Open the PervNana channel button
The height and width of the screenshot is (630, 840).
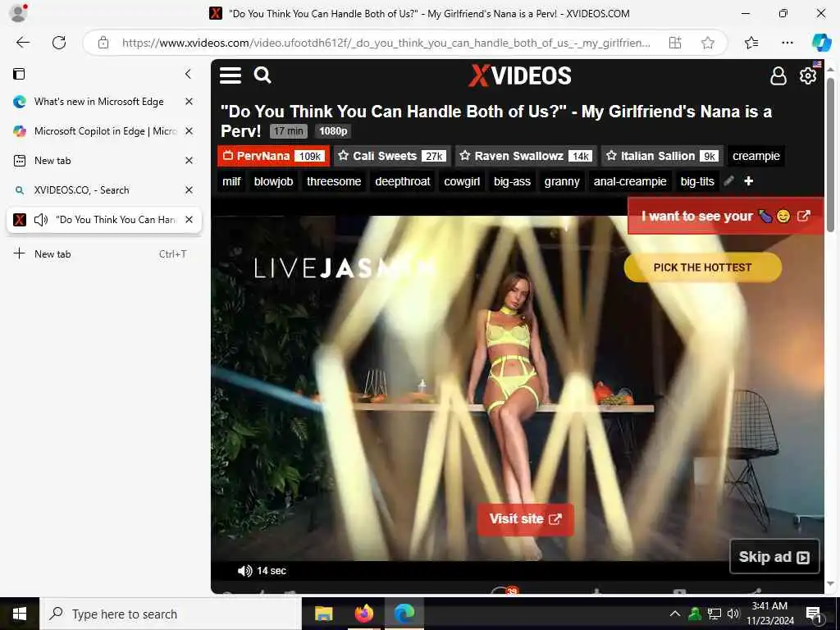click(x=273, y=156)
